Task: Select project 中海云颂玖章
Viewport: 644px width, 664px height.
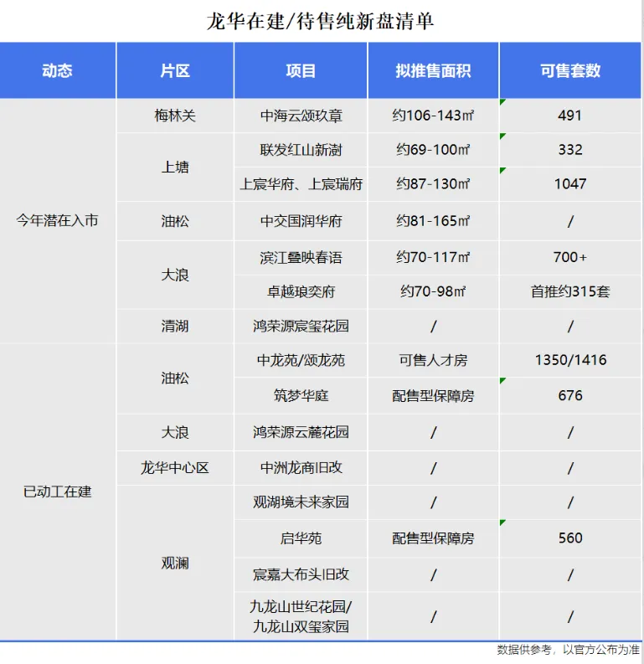Action: click(x=301, y=116)
